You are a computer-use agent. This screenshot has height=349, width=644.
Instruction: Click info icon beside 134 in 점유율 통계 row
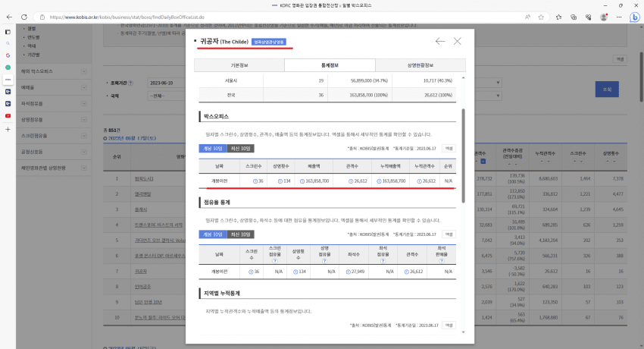[295, 272]
